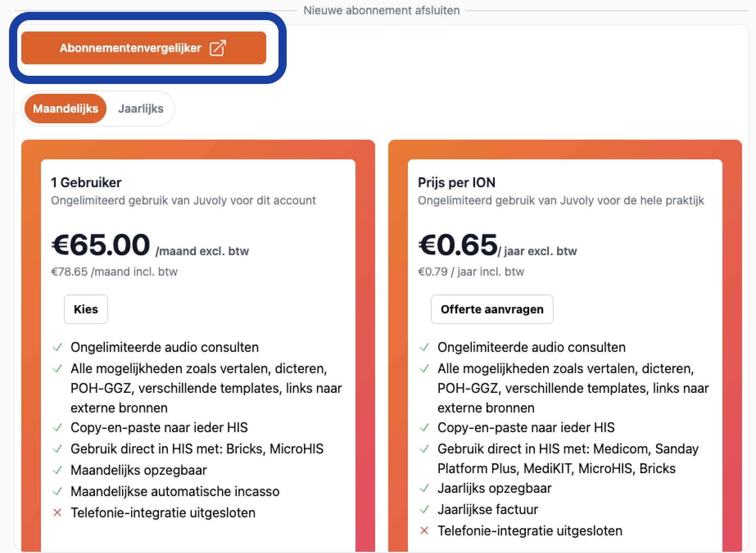
Task: Click the 1 Gebruiker plan title
Action: click(x=86, y=182)
